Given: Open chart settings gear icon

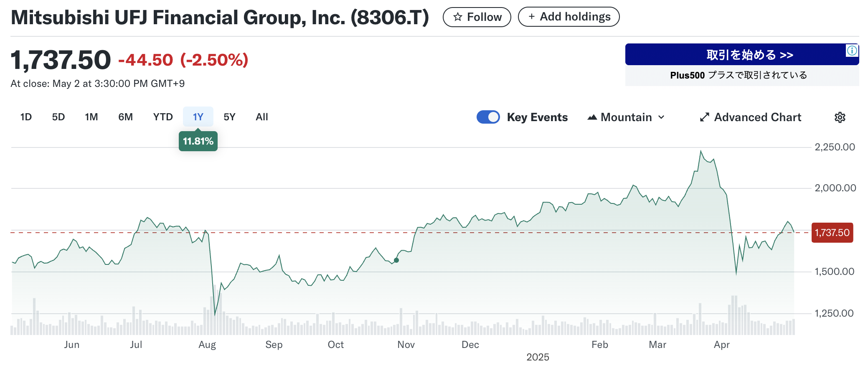Looking at the screenshot, I should [840, 117].
